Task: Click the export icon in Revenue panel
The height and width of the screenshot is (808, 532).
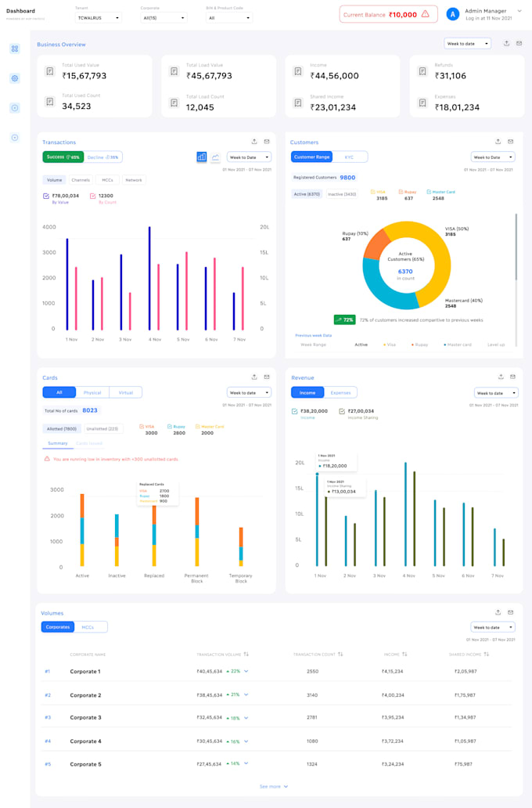Action: 501,377
